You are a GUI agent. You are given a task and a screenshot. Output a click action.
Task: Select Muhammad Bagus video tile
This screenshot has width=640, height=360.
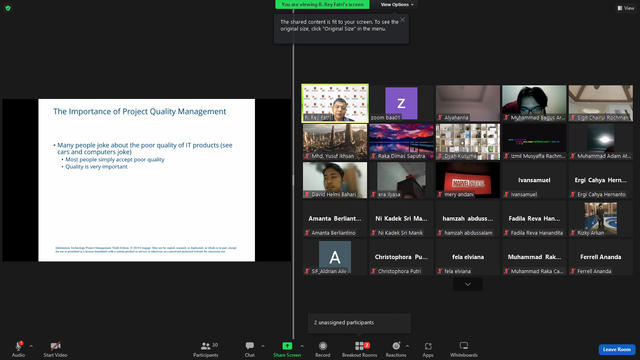click(534, 103)
